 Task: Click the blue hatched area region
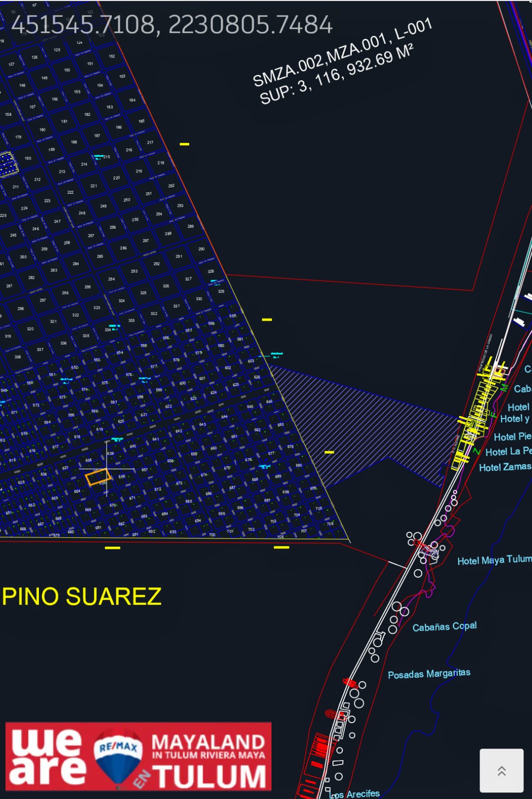click(x=369, y=424)
